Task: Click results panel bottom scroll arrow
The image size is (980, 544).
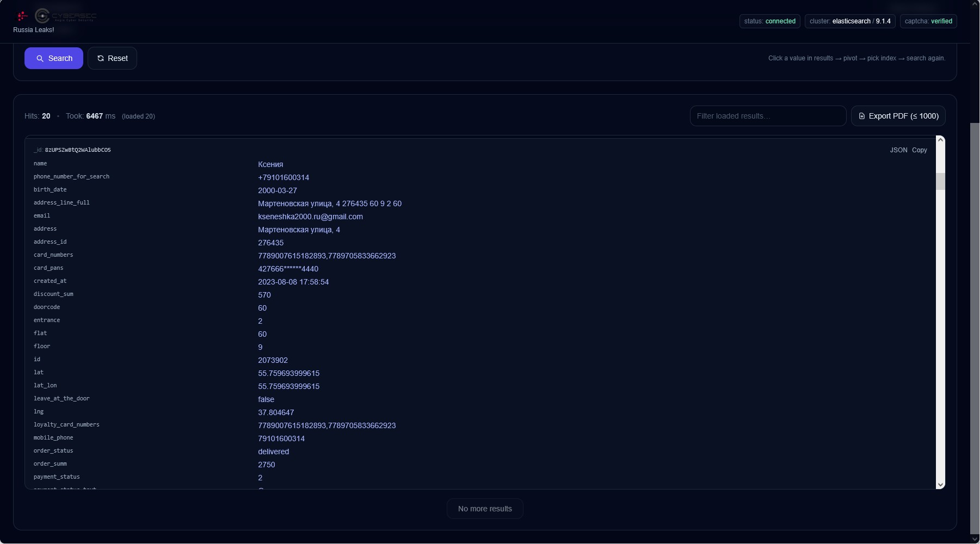Action: click(x=940, y=485)
